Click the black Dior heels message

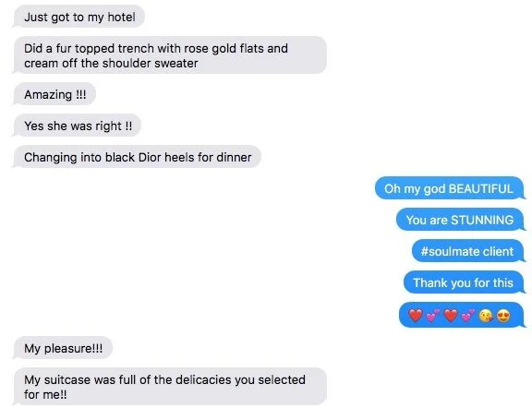click(137, 157)
